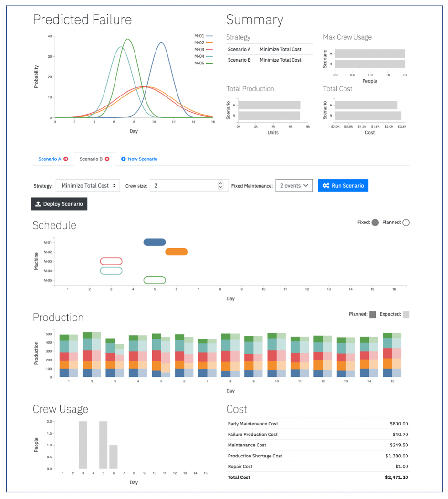Click the day 3 stacked production bar
The height and width of the screenshot is (499, 448).
pos(115,358)
